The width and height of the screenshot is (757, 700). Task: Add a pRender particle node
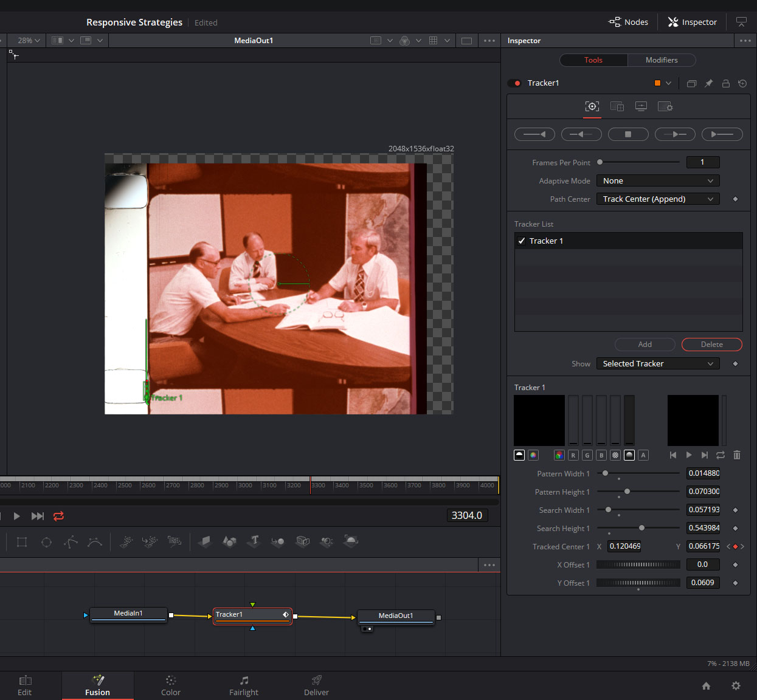175,542
